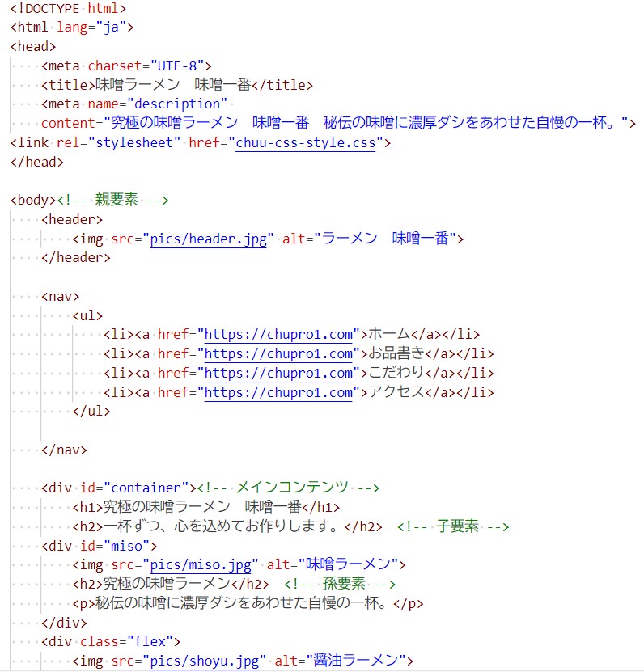Viewport: 644px width, 672px height.
Task: Place cursor on the lang="ja" attribute value
Action: [109, 27]
